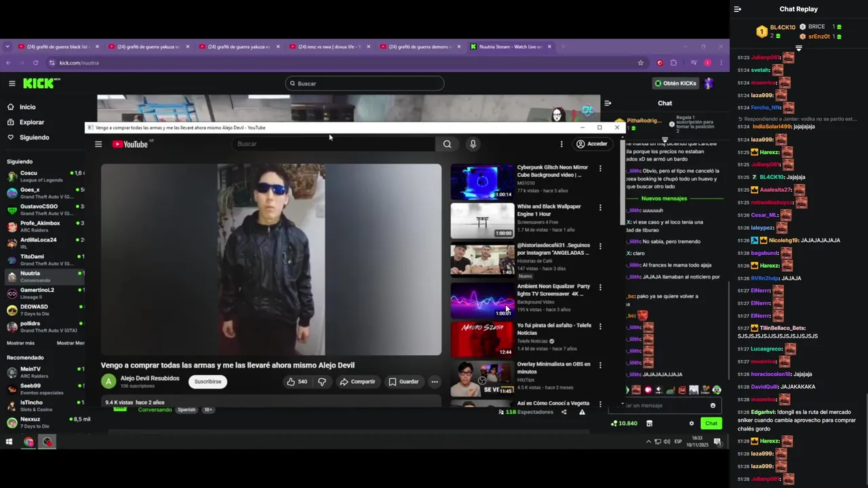Open Chat Replay collapse menu icon

pos(738,9)
